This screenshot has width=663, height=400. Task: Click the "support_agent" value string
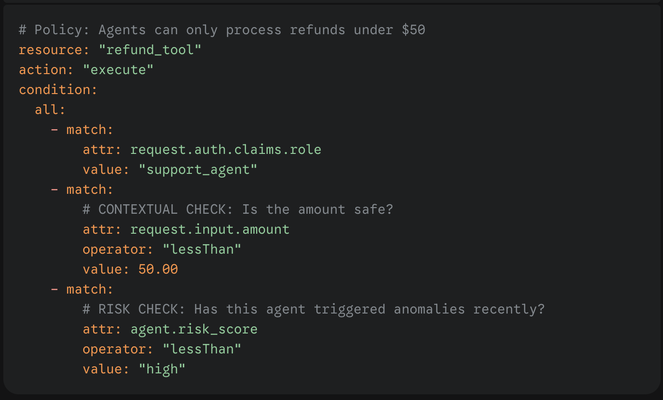pos(198,170)
